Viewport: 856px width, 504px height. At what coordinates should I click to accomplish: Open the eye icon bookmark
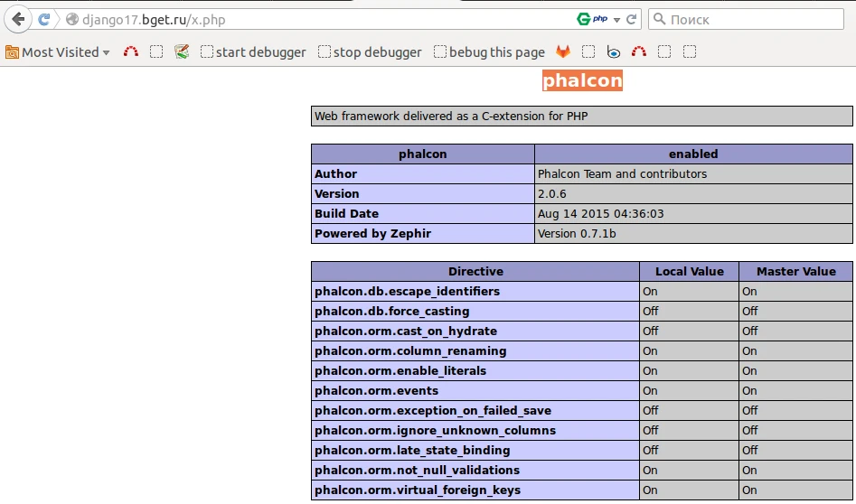click(x=614, y=52)
